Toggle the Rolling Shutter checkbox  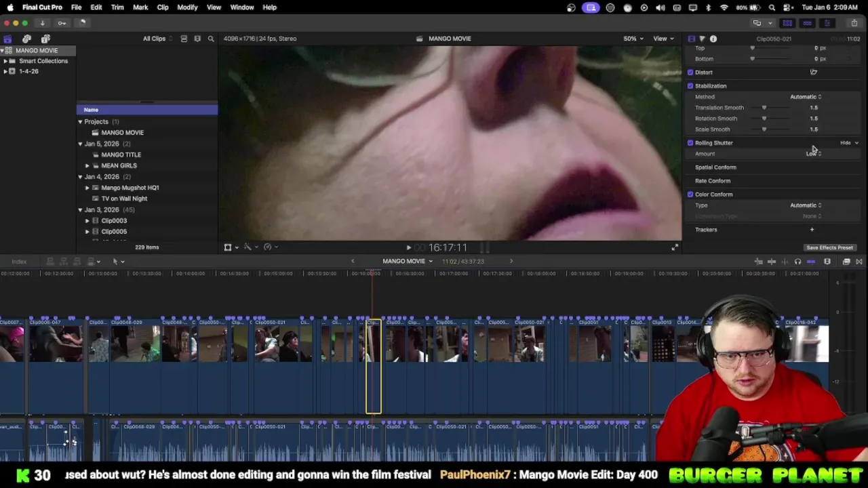click(690, 143)
